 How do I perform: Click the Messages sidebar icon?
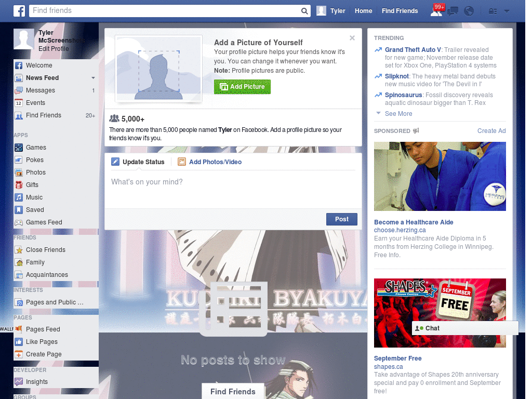[x=19, y=90]
